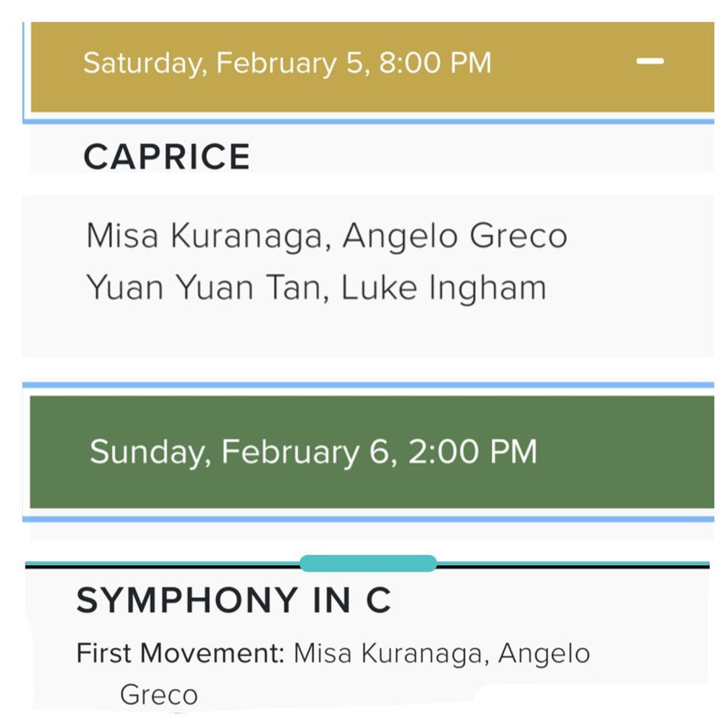The height and width of the screenshot is (728, 728).
Task: Open Misa Kuranaga under Caprice
Action: click(x=204, y=236)
